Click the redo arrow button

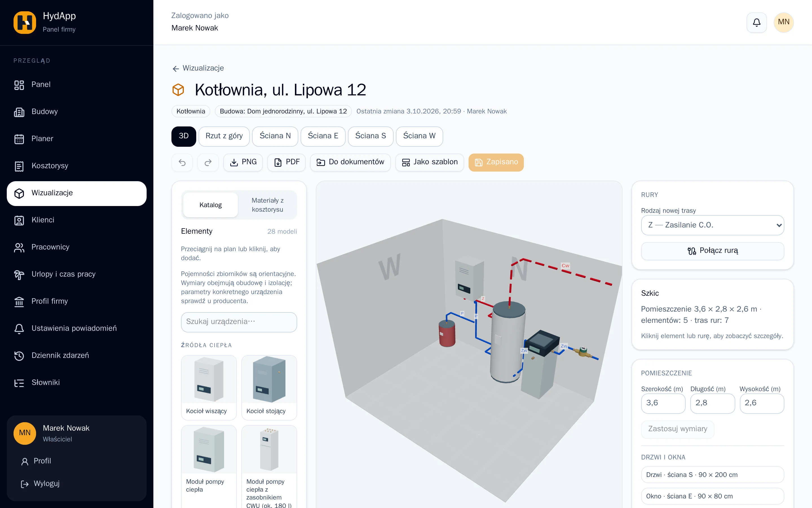tap(208, 163)
